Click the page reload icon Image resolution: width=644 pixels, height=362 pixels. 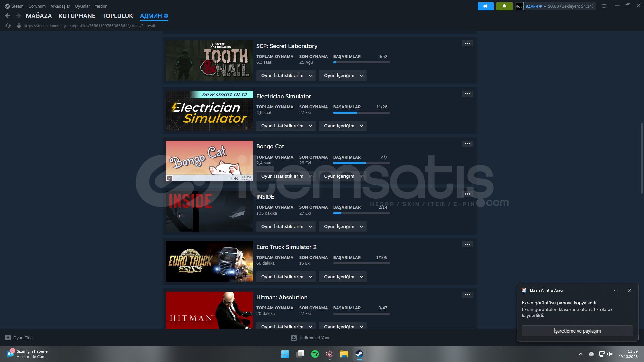(8, 26)
